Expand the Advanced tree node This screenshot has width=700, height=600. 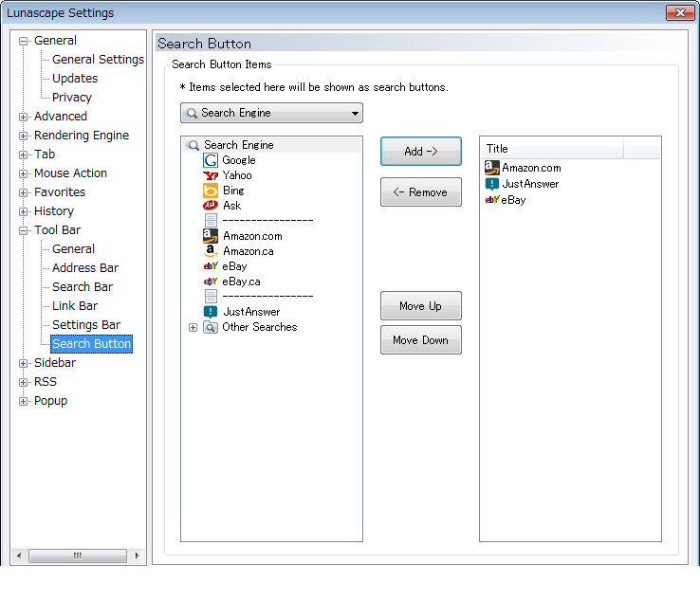(x=23, y=117)
